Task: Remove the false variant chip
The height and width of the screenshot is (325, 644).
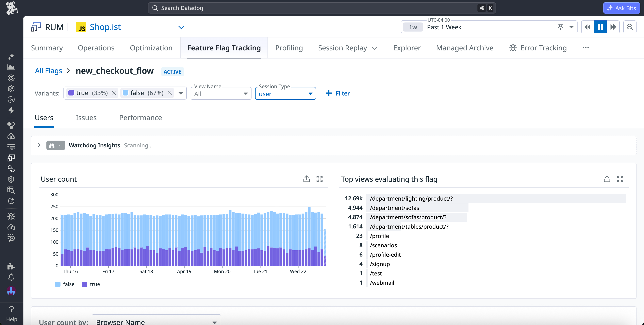Action: tap(170, 93)
